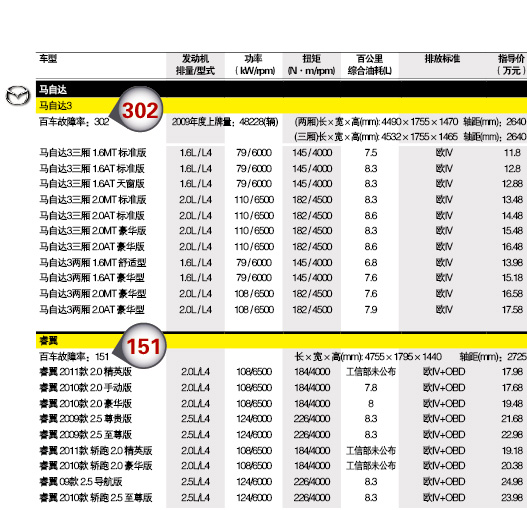This screenshot has height=510, width=527.
Task: Click the price 12.88 in the 指导价 column
Action: click(x=512, y=184)
